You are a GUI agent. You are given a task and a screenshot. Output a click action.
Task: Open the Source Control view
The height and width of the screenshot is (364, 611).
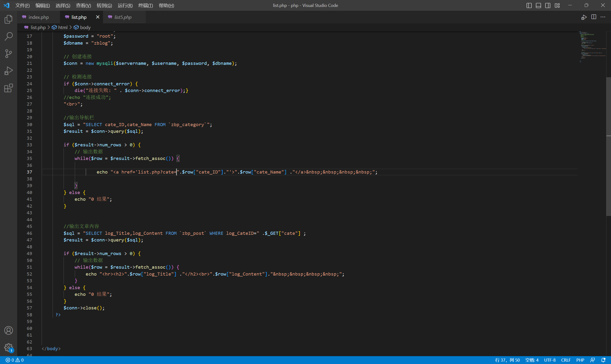(x=8, y=53)
